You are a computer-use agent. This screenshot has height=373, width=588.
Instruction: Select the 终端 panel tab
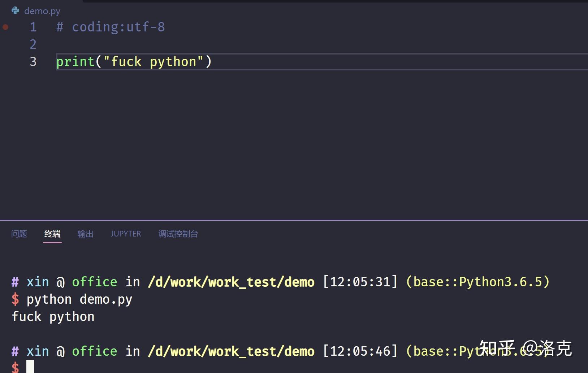[x=52, y=234]
